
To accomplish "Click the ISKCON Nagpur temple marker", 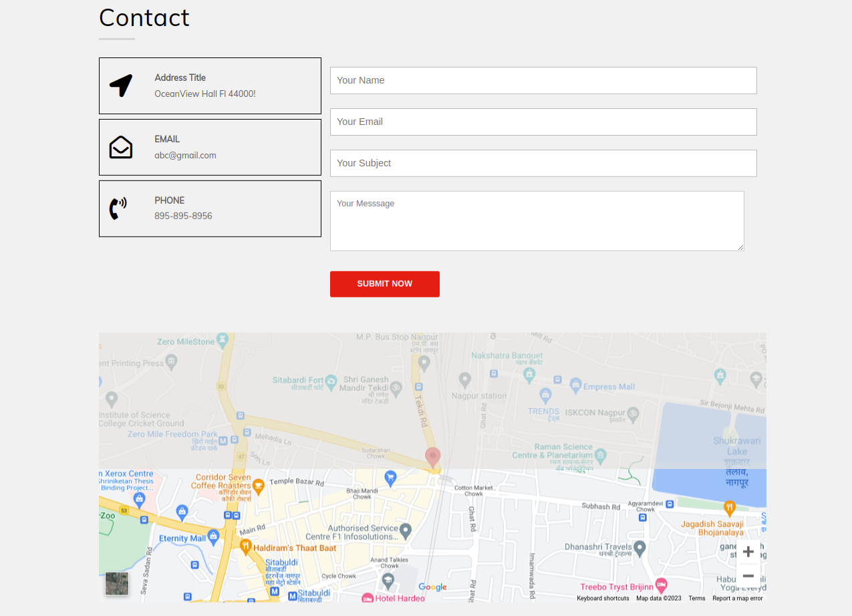I will (x=632, y=414).
